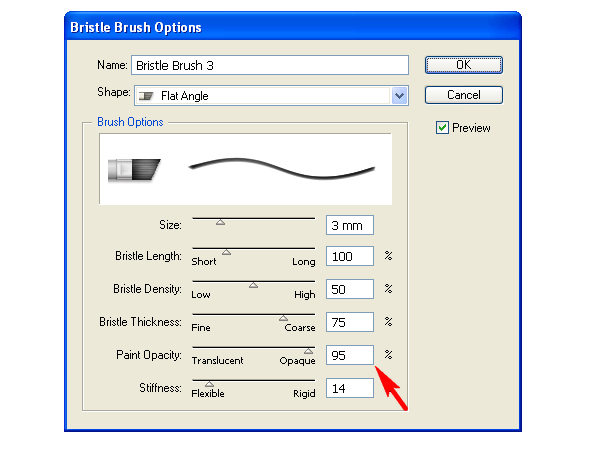Focus the Stiffness value field 14

coord(350,388)
